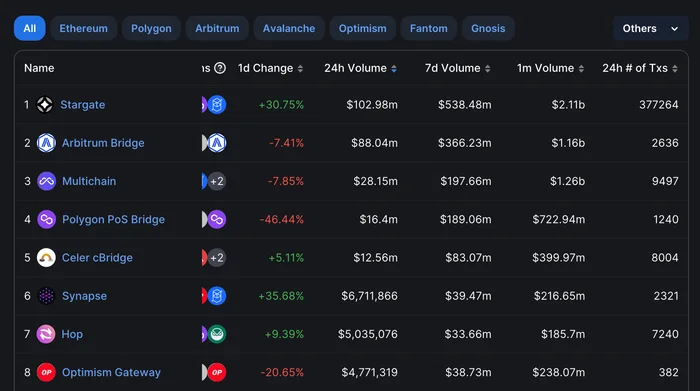Sort by 24h Volume column
The width and height of the screenshot is (700, 391).
pyautogui.click(x=360, y=68)
